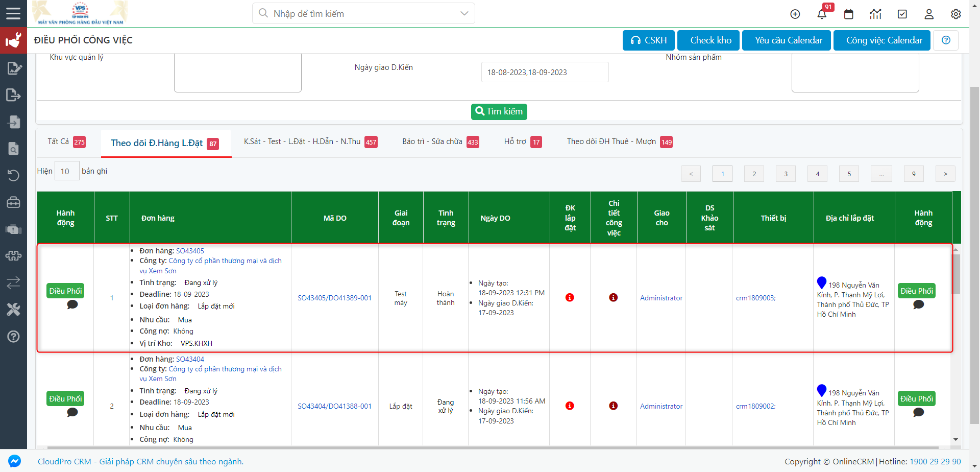Open the Khu vực quản lý select box
The width and height of the screenshot is (980, 472).
(x=238, y=73)
